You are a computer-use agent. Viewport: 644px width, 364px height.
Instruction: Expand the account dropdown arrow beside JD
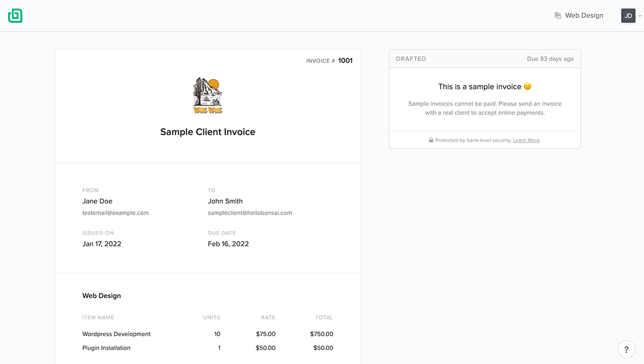[x=640, y=16]
